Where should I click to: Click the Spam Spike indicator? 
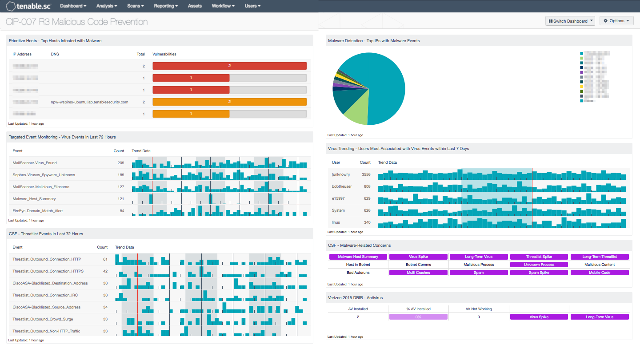point(539,273)
